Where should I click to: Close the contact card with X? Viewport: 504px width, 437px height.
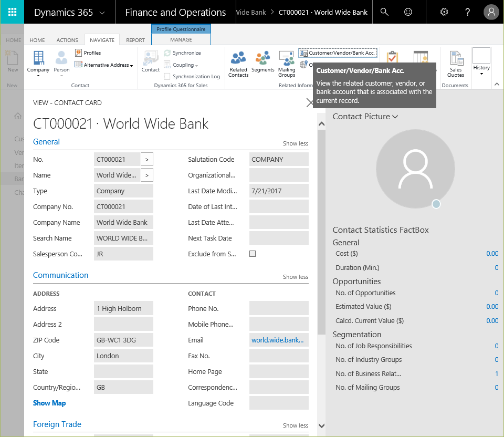click(x=309, y=103)
